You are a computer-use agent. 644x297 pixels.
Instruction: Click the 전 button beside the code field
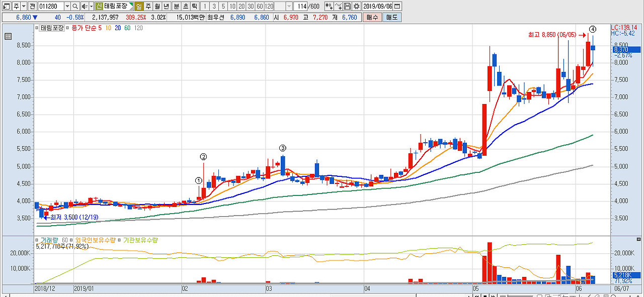point(32,7)
